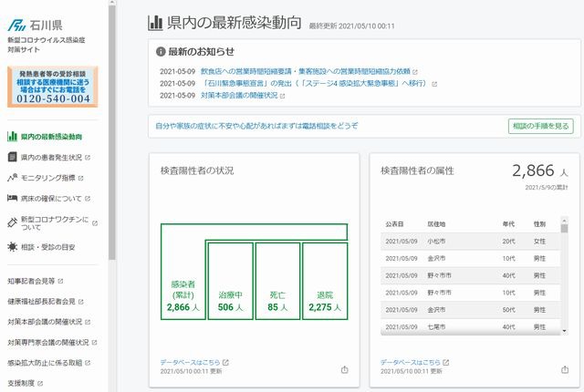Image resolution: width=584 pixels, height=392 pixels.
Task: Click the virus icon beside 相談・受診の目安
Action: point(12,247)
